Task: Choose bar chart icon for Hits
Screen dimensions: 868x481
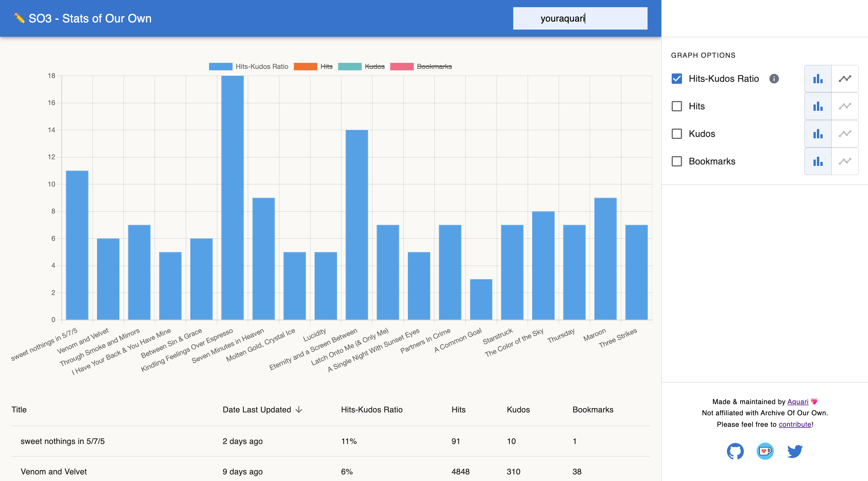Action: point(817,106)
